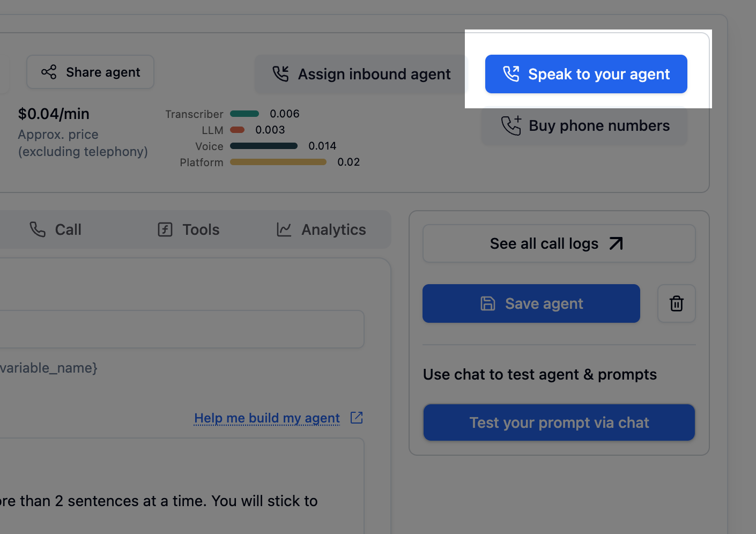The image size is (756, 534).
Task: Click Share agent button
Action: tap(90, 72)
